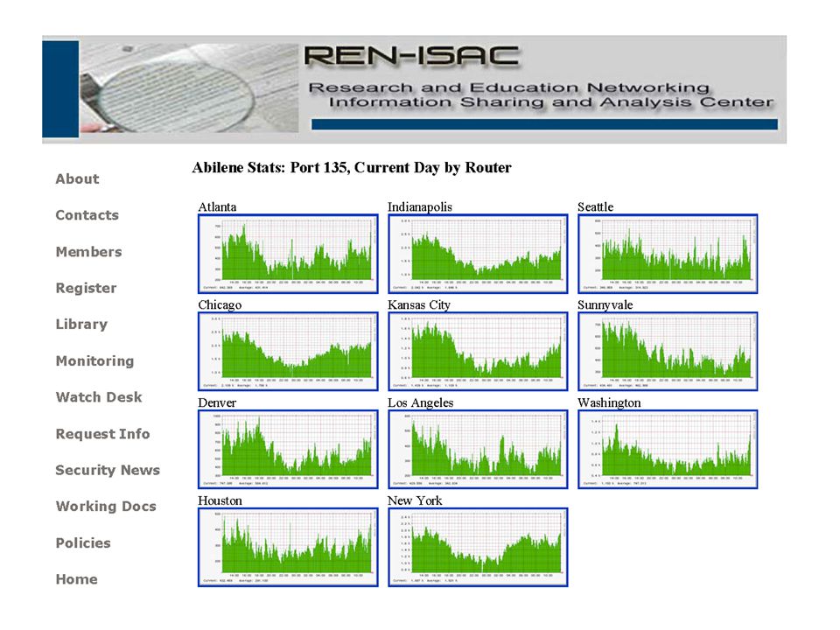Click the Denver label text
This screenshot has width=840, height=630.
pos(217,402)
